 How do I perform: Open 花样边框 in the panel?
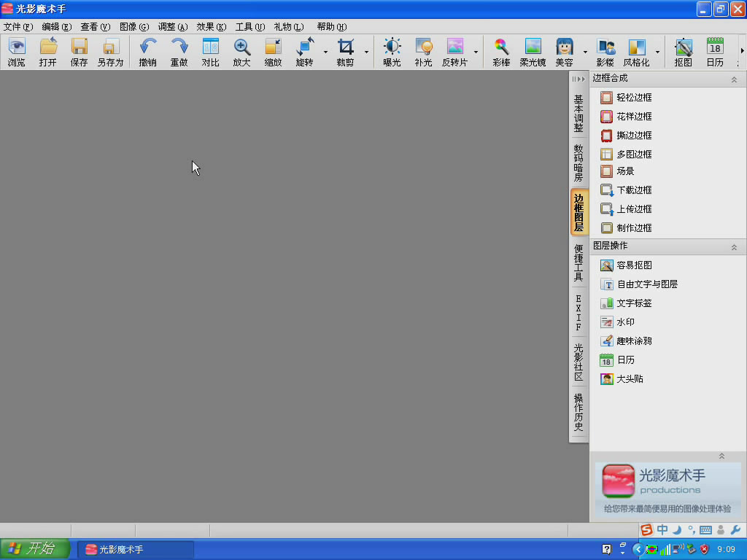[x=626, y=117]
